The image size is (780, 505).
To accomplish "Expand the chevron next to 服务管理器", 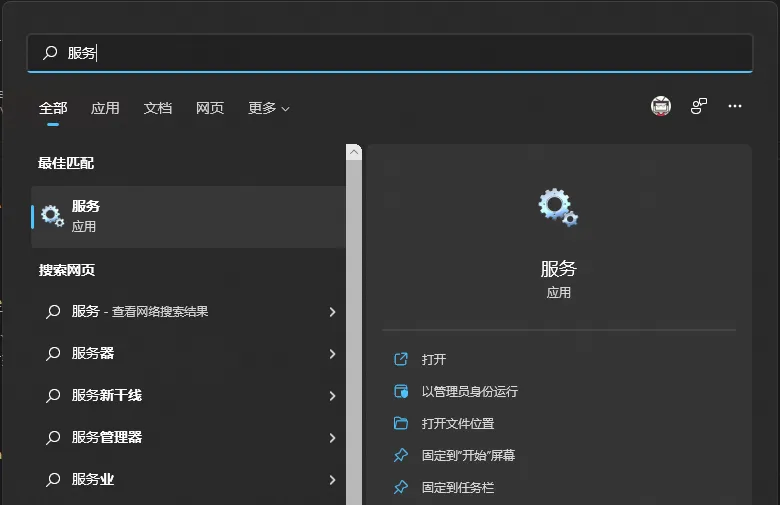I will pos(332,438).
